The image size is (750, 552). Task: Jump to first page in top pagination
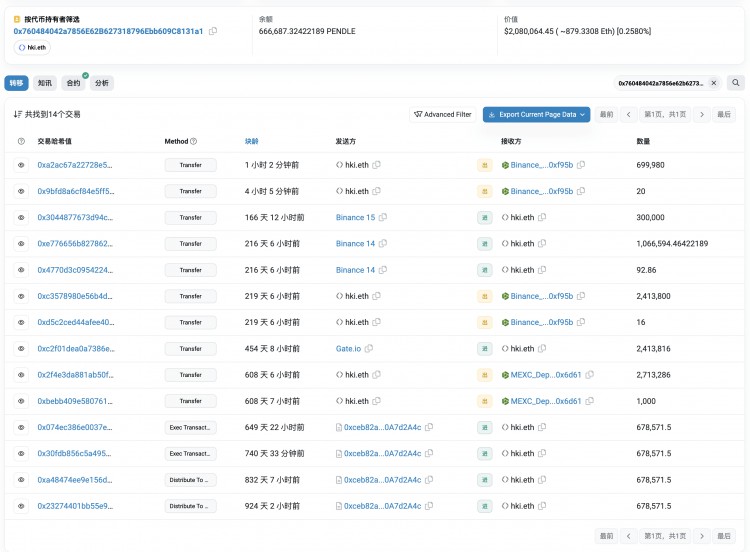pyautogui.click(x=606, y=114)
